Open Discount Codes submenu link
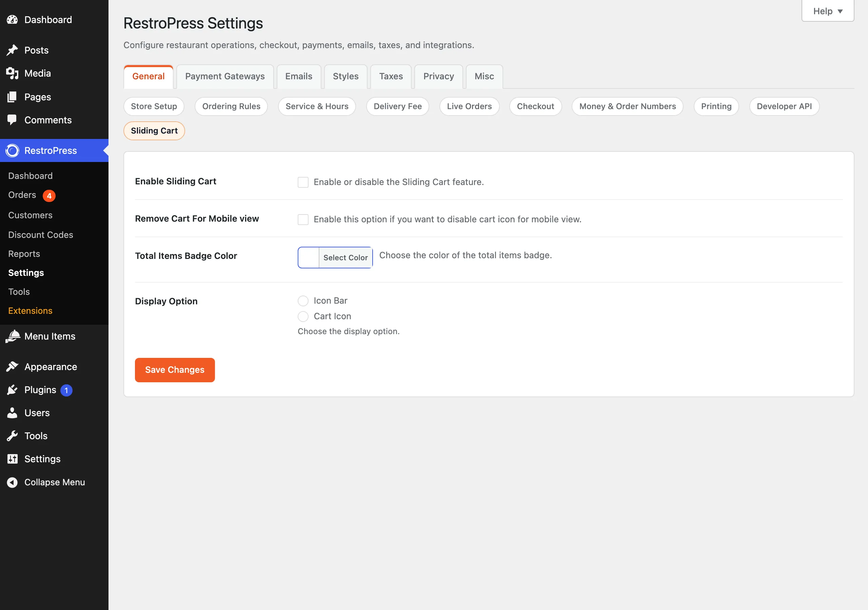Viewport: 868px width, 610px height. point(41,235)
